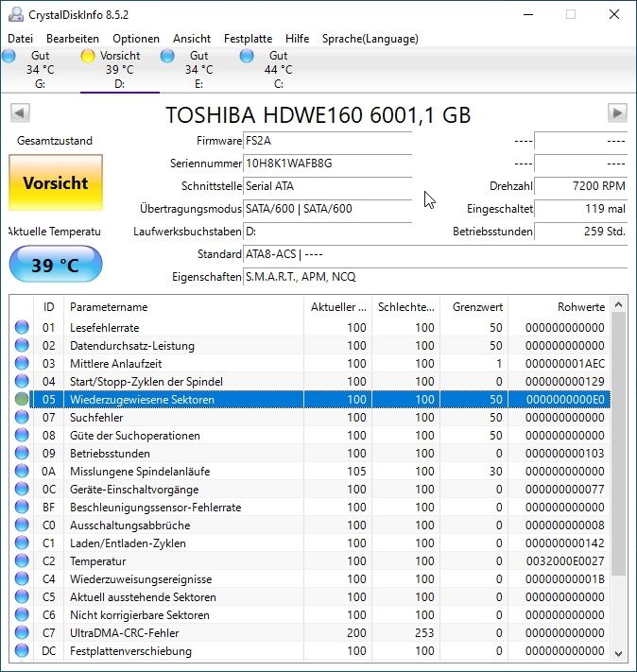Click status orb of Suchfehler row

pos(22,417)
